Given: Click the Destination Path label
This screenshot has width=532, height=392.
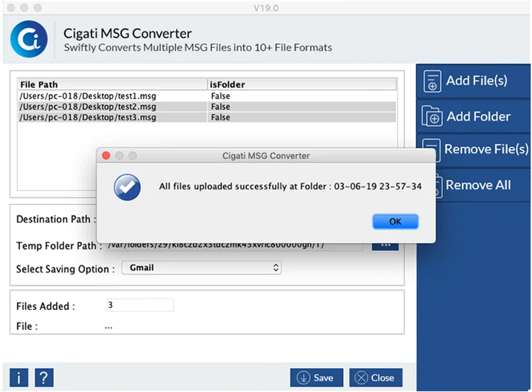Looking at the screenshot, I should 56,219.
